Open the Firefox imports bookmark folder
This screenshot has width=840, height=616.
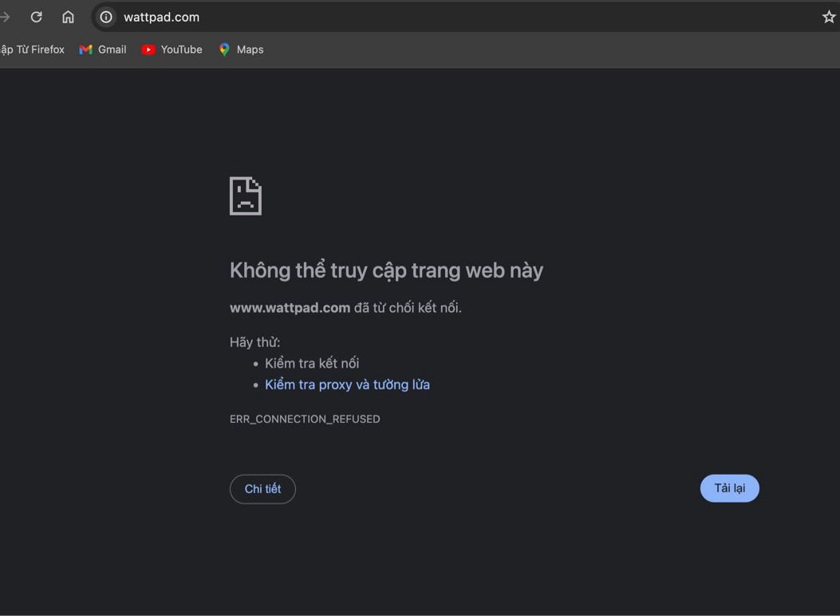point(32,49)
